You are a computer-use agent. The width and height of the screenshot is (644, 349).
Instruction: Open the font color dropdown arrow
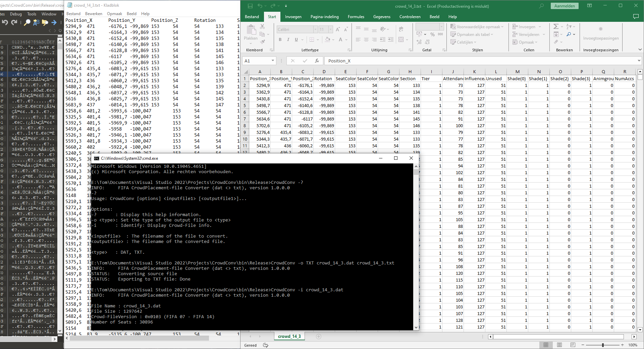tap(346, 40)
